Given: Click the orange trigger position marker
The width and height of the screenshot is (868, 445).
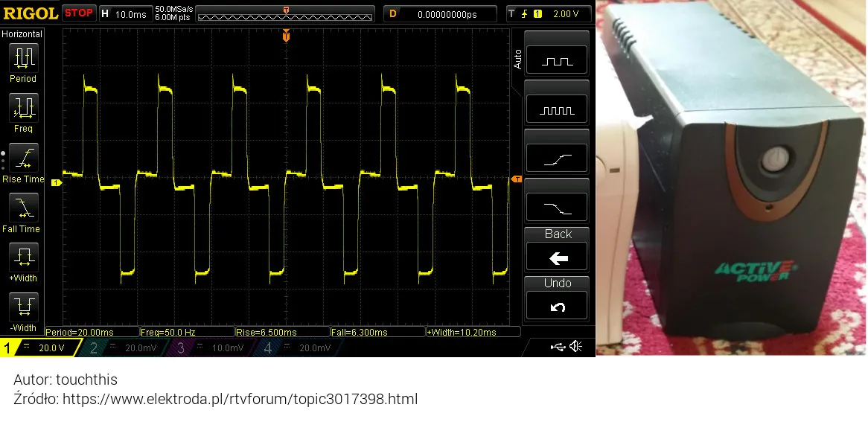Looking at the screenshot, I should pos(286,36).
